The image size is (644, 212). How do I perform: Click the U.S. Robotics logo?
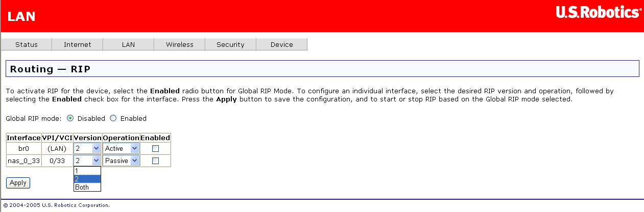(599, 13)
